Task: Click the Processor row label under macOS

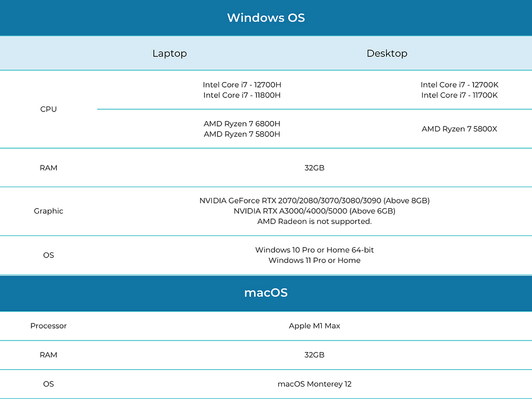Action: (x=48, y=326)
